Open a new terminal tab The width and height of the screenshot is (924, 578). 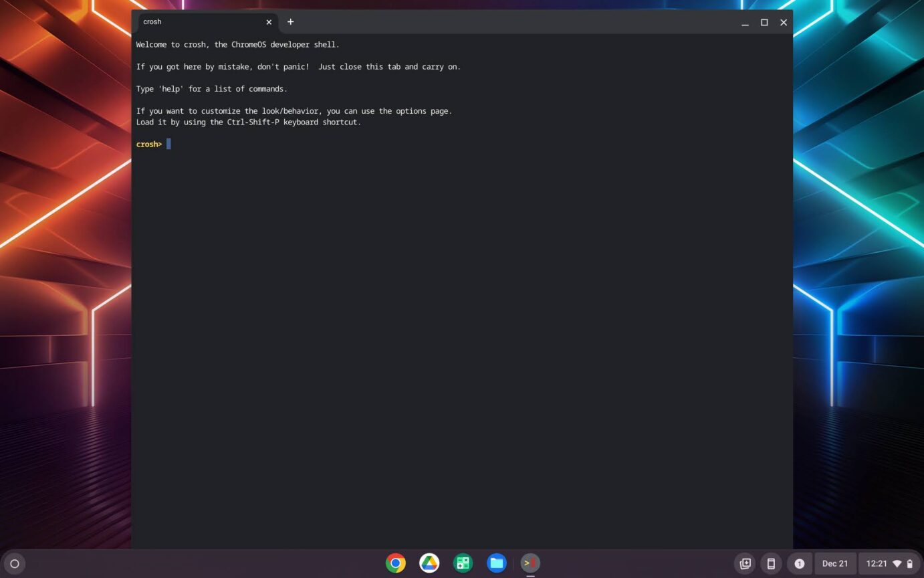290,21
